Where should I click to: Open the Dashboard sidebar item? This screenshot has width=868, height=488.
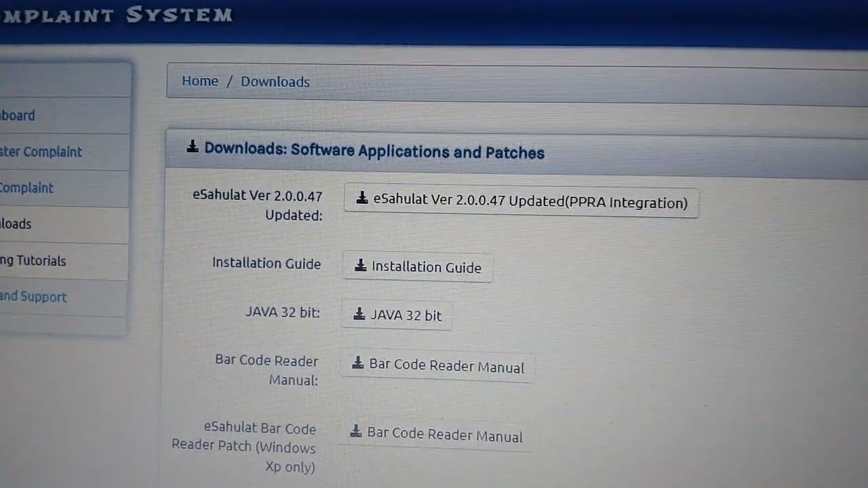click(x=64, y=115)
